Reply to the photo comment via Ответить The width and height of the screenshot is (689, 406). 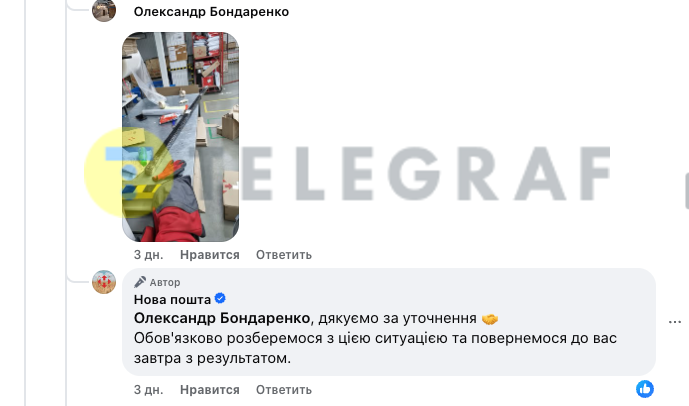(284, 255)
